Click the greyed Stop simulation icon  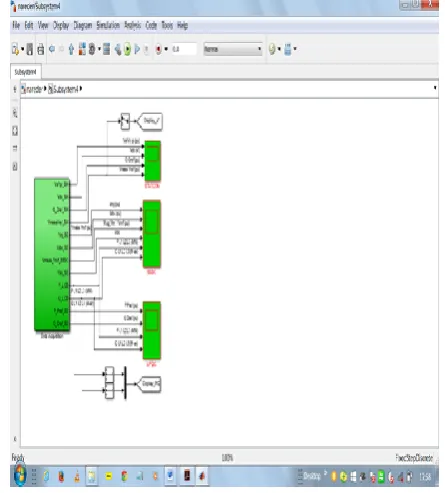146,50
